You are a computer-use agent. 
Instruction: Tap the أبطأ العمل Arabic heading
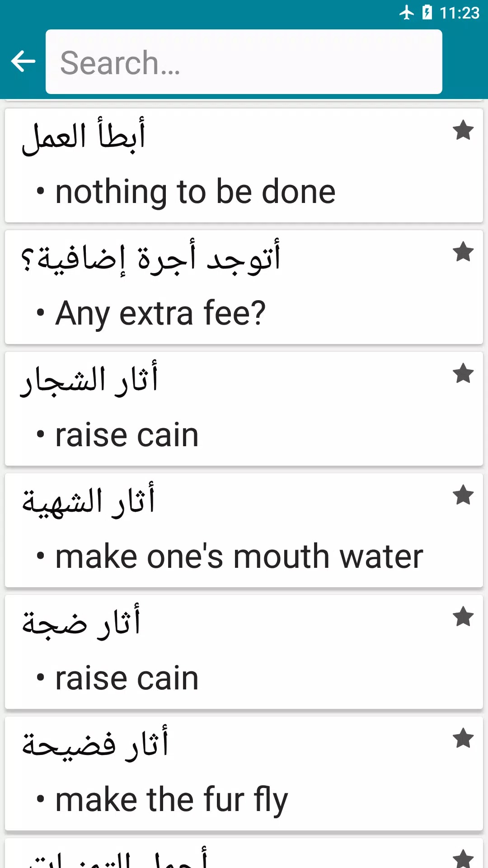click(x=84, y=136)
